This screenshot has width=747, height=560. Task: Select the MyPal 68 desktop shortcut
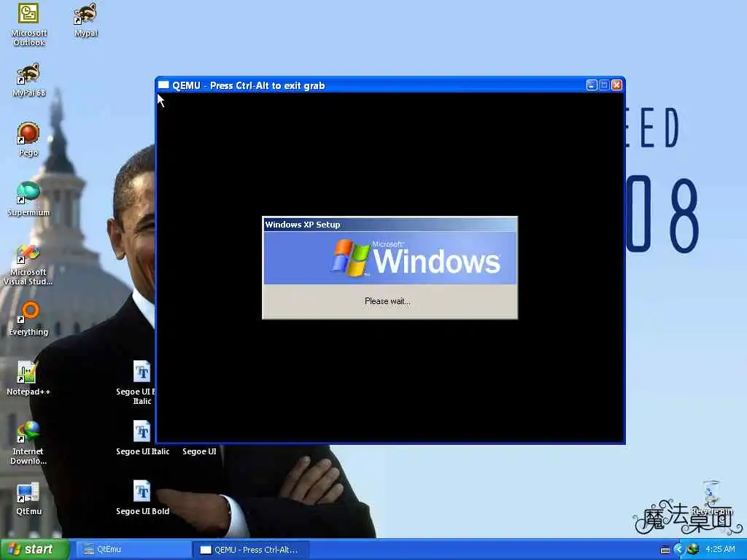pos(28,80)
